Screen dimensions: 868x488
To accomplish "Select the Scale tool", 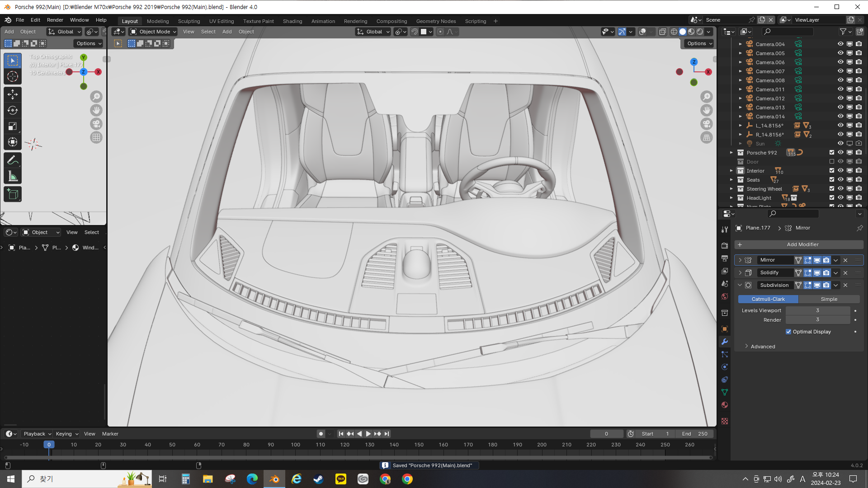I will tap(13, 127).
